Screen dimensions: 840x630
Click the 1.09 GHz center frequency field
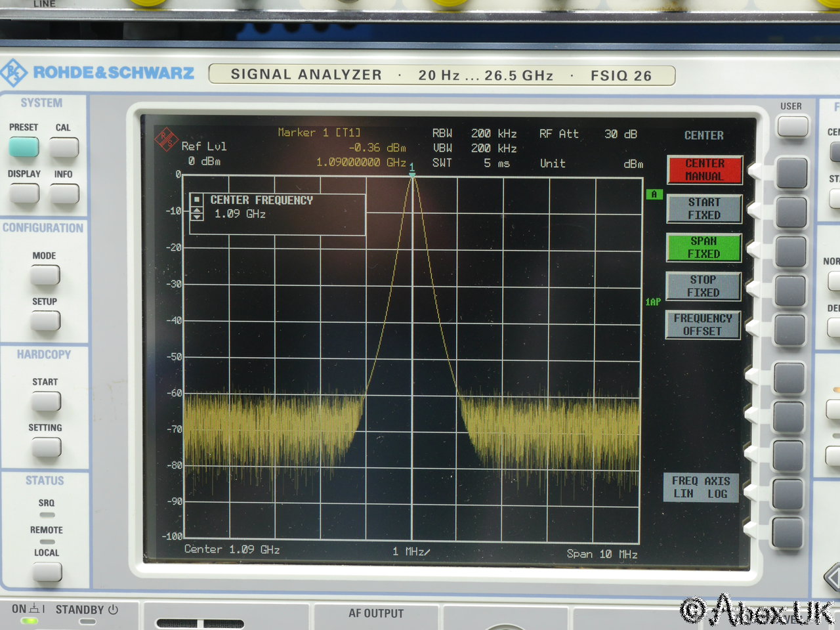240,214
